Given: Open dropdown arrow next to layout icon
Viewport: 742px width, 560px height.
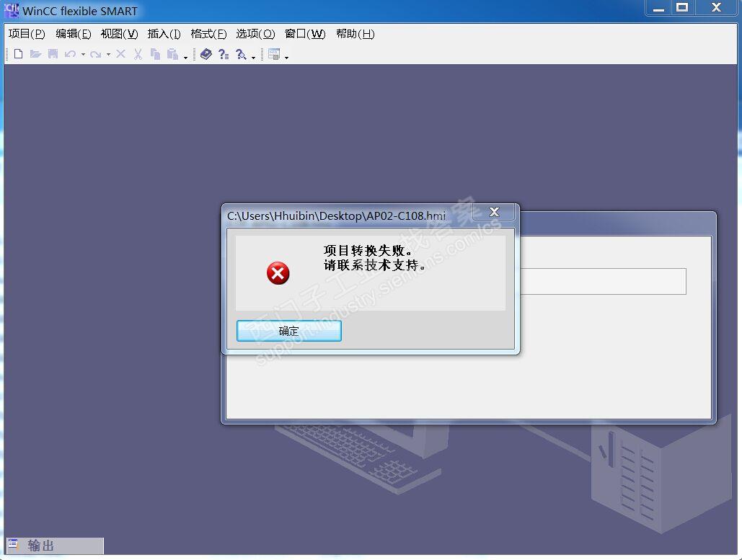Looking at the screenshot, I should 287,57.
